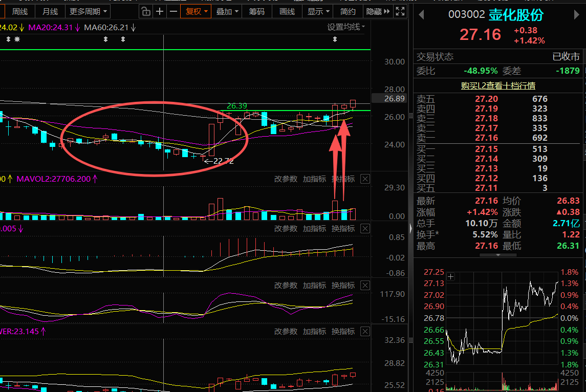Click the intraday minute price chart
The image size is (586, 392).
coord(502,318)
